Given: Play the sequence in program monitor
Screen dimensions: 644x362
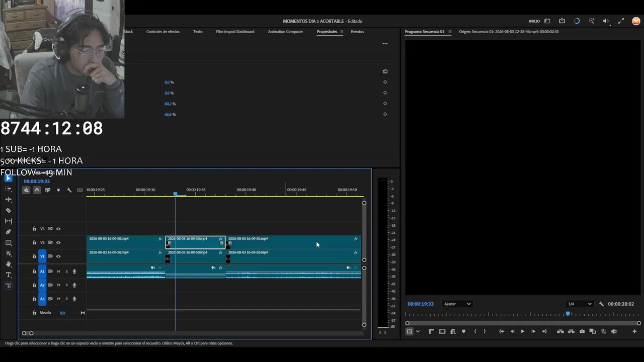Looking at the screenshot, I should coord(522,331).
